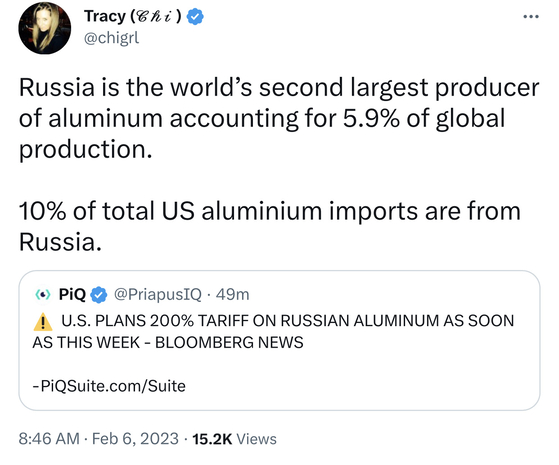Image resolution: width=559 pixels, height=465 pixels.
Task: Click the Tracy (Chi) display name
Action: pyautogui.click(x=133, y=16)
